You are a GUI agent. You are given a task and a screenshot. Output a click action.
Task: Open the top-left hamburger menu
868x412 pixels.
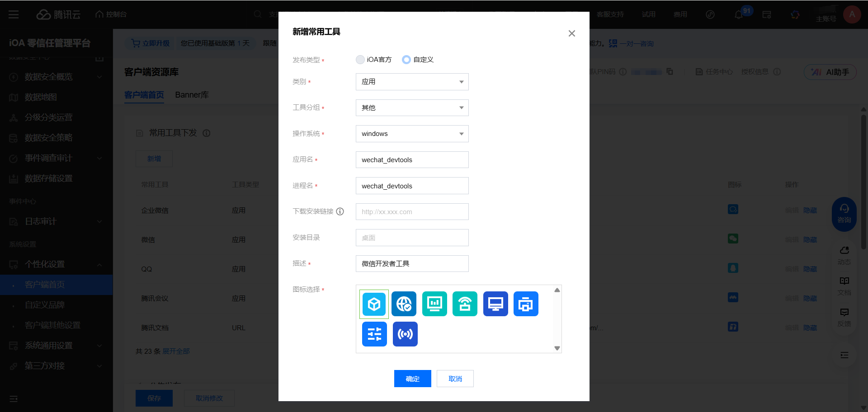pyautogui.click(x=14, y=14)
